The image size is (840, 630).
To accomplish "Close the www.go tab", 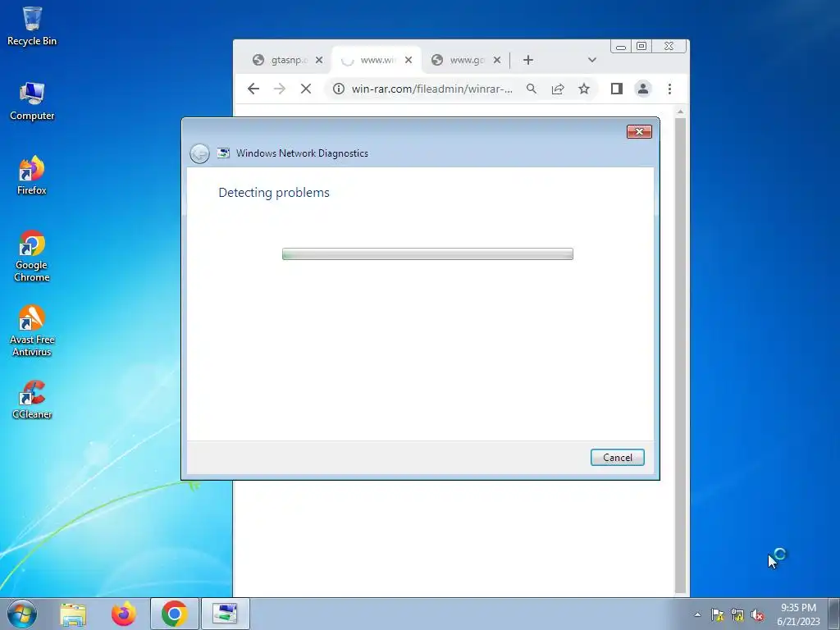I will point(497,60).
